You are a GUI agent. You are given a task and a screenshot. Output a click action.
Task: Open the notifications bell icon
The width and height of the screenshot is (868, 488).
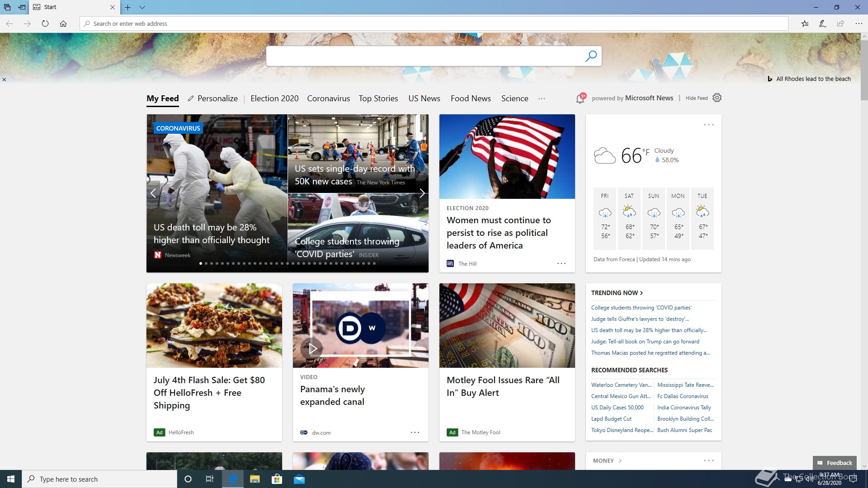[x=580, y=98]
